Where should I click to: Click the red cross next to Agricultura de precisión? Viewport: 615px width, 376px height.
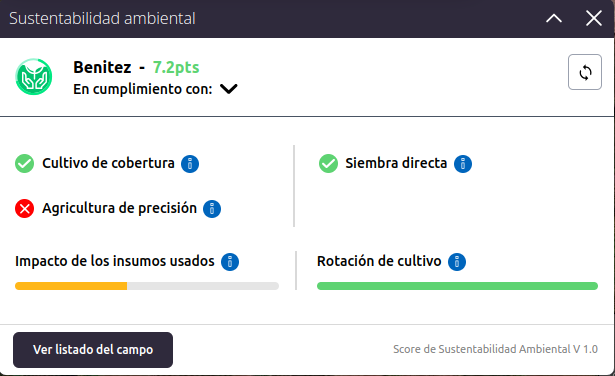pyautogui.click(x=24, y=208)
